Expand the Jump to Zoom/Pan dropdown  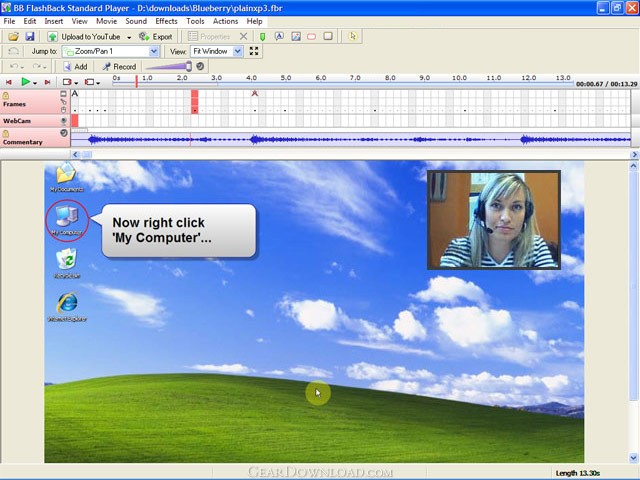[x=153, y=51]
